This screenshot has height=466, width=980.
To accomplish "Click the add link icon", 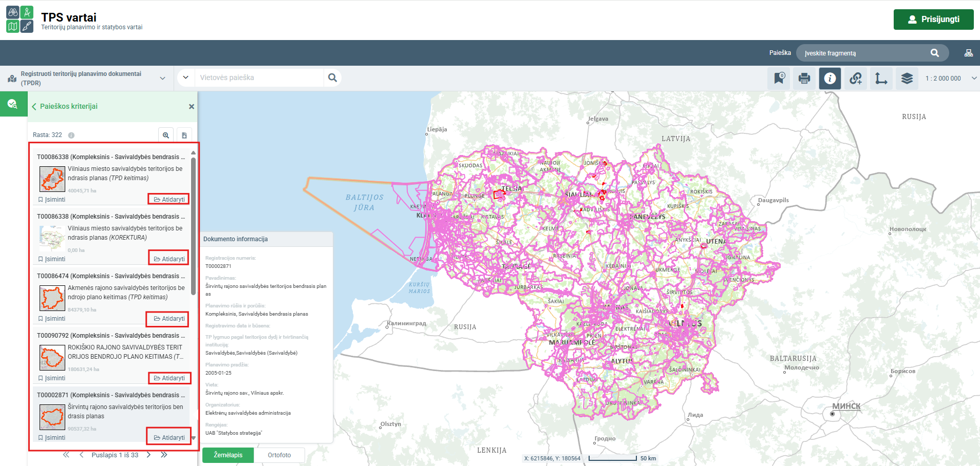I will [856, 79].
